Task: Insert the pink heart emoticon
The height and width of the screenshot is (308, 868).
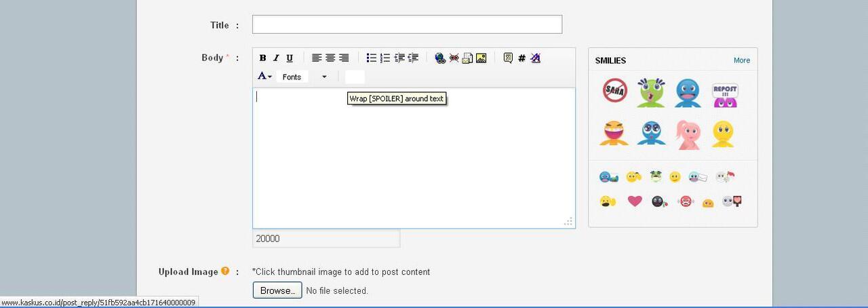Action: pyautogui.click(x=635, y=201)
